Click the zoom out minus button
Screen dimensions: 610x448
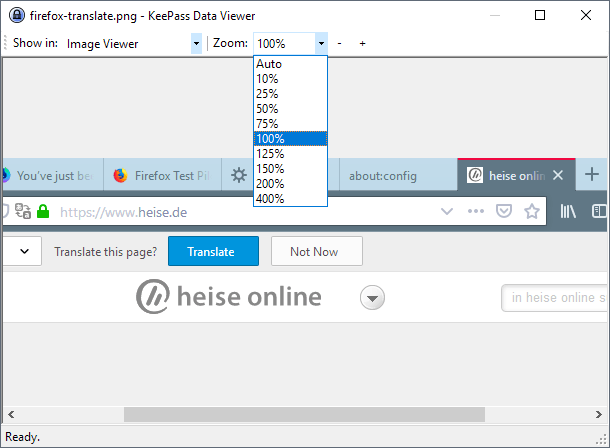pos(339,44)
